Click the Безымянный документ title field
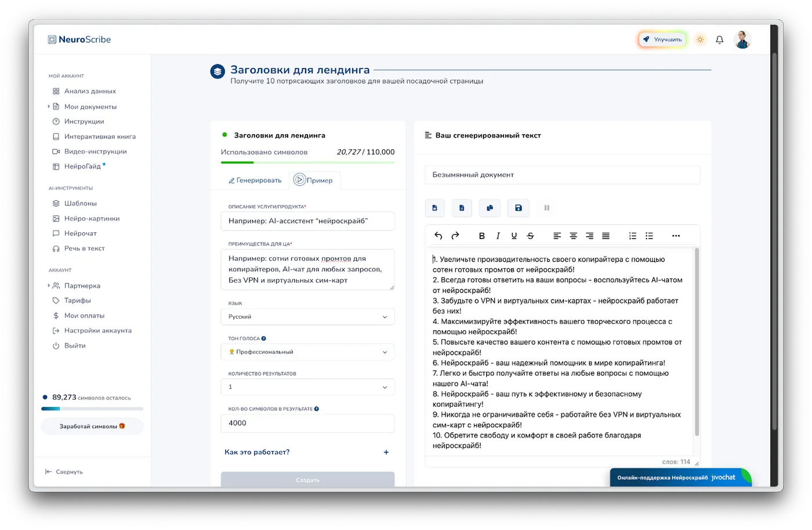812x530 pixels. pyautogui.click(x=563, y=175)
